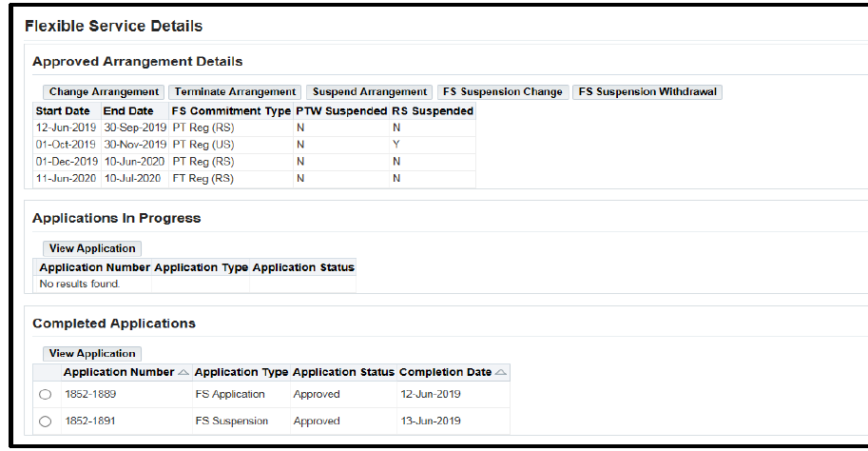Click the Start Date column header
The height and width of the screenshot is (451, 868).
pyautogui.click(x=62, y=111)
